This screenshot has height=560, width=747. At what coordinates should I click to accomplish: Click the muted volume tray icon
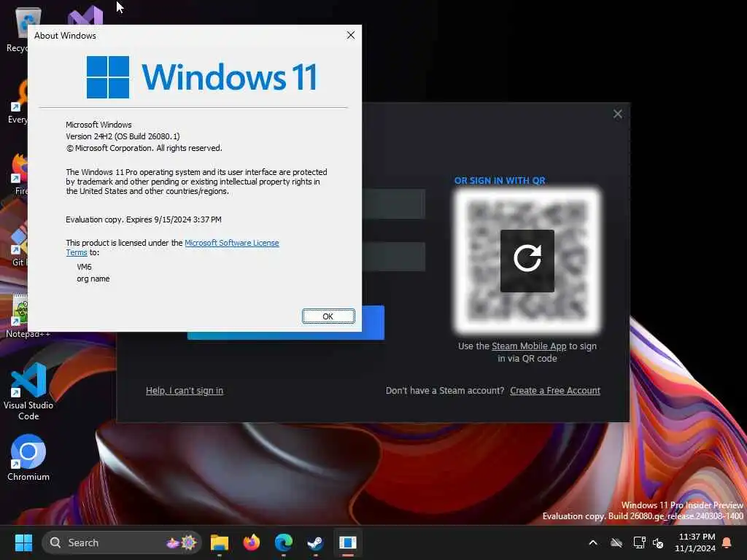pos(658,542)
